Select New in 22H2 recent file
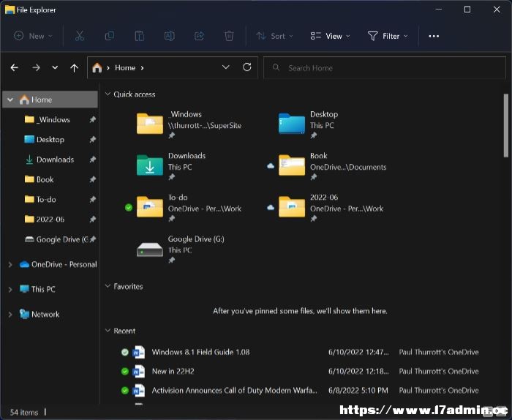 point(173,371)
